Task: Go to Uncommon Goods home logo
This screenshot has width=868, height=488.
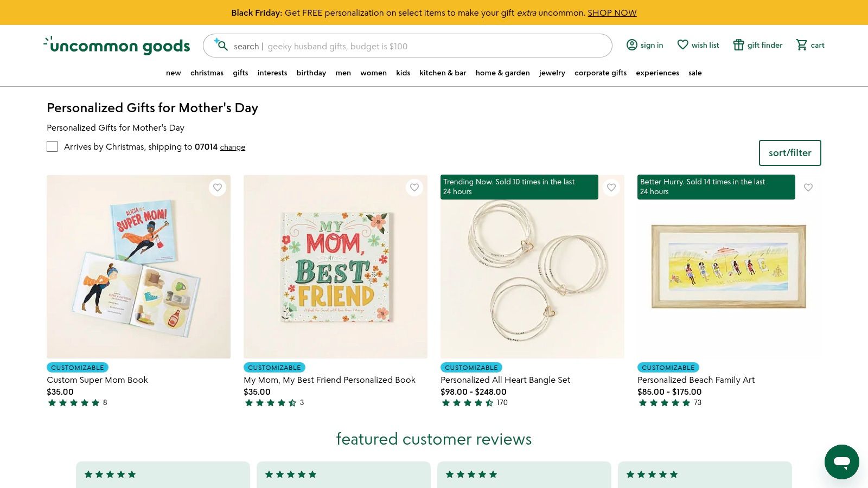Action: point(117,46)
